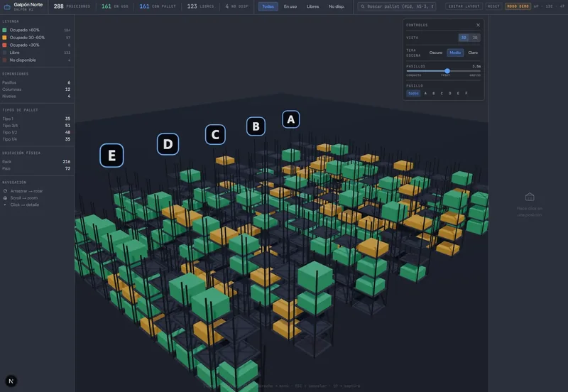Click the Pasillos width slider handle
Viewport: 568px width, 392px height.
click(x=447, y=71)
